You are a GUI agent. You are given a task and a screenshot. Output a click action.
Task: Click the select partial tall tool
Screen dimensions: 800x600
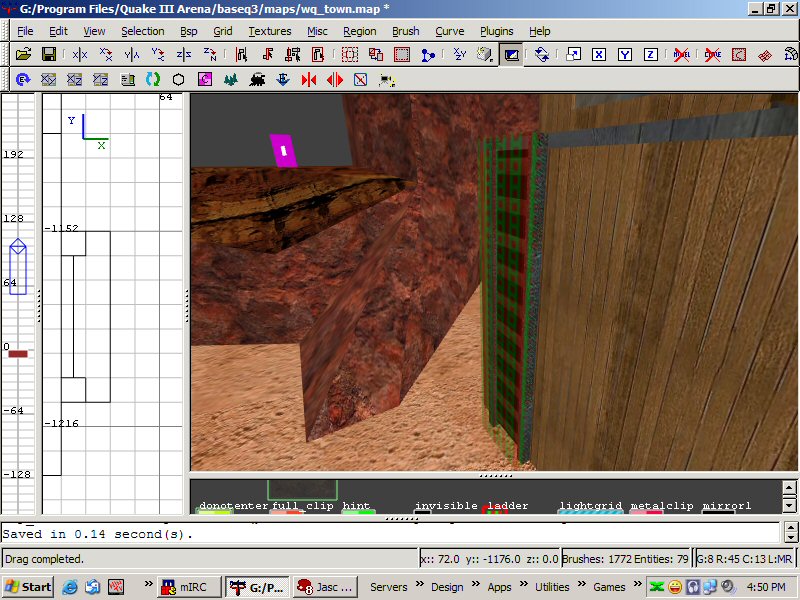coord(293,54)
